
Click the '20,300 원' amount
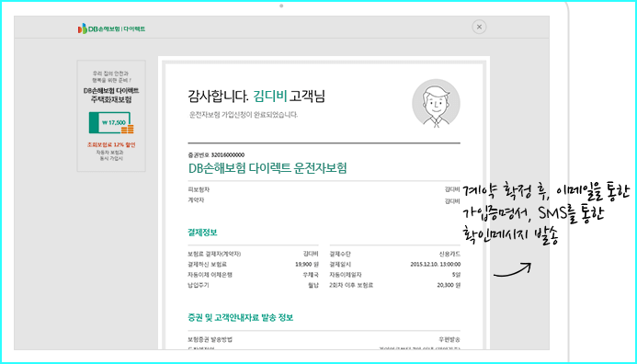[449, 286]
